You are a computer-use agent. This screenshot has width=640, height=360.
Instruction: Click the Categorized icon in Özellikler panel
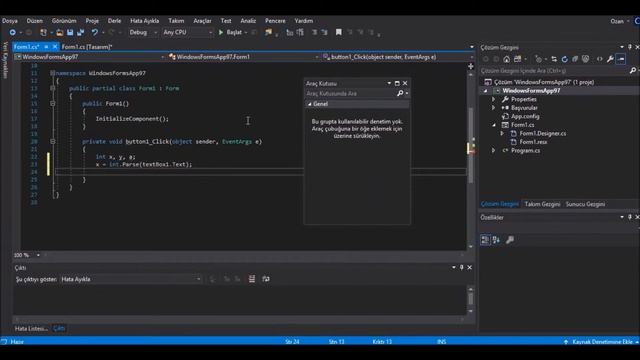coord(485,240)
